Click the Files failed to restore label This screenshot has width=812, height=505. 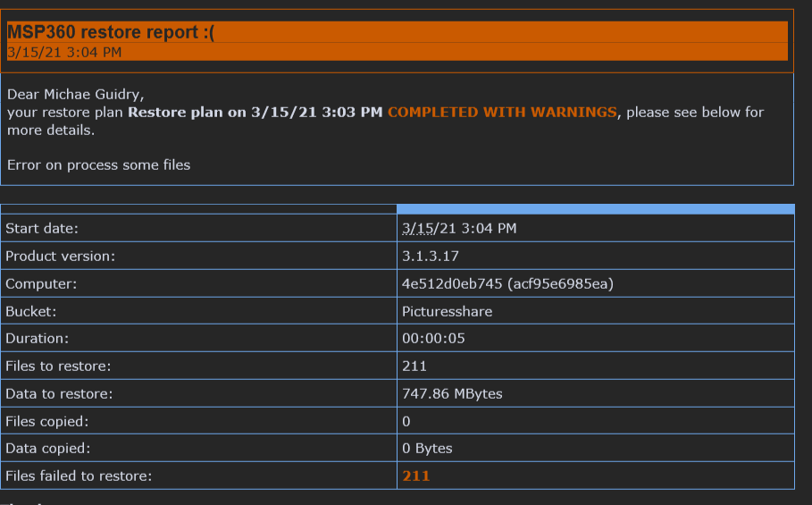[79, 476]
